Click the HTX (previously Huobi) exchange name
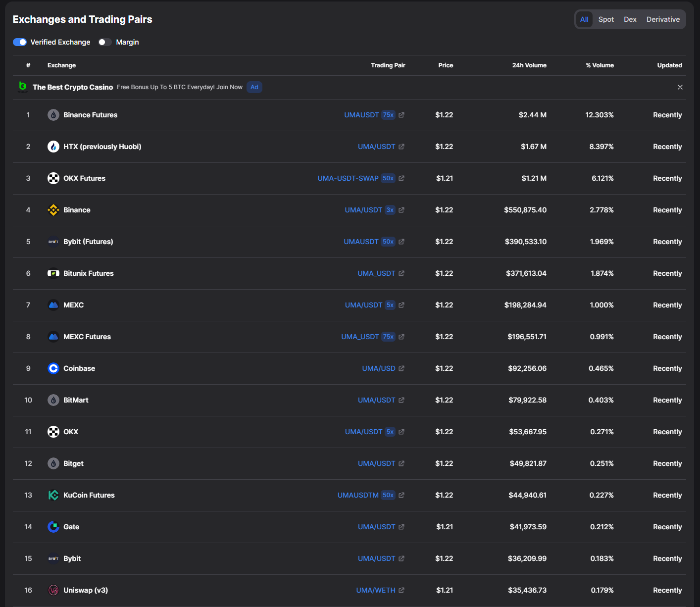The image size is (700, 607). 102,147
